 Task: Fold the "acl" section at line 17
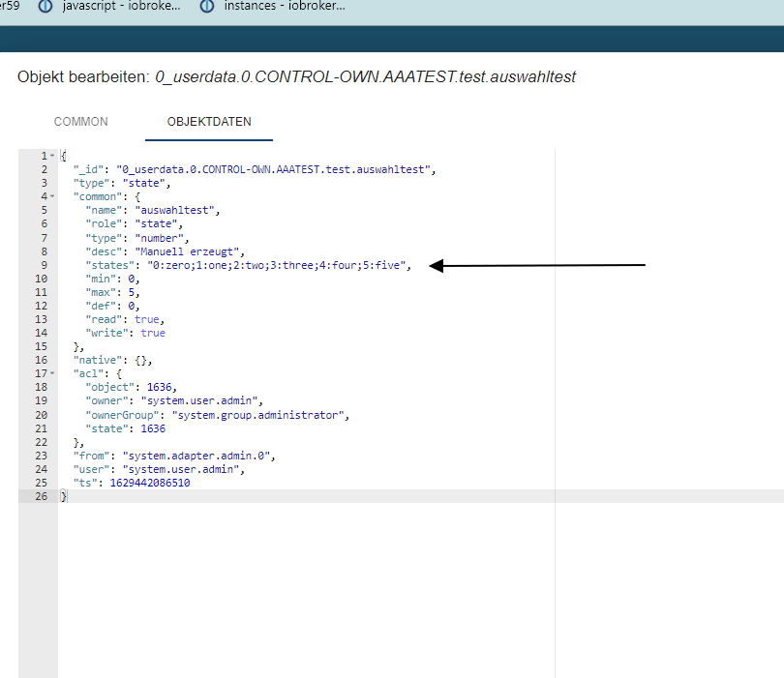tap(51, 373)
